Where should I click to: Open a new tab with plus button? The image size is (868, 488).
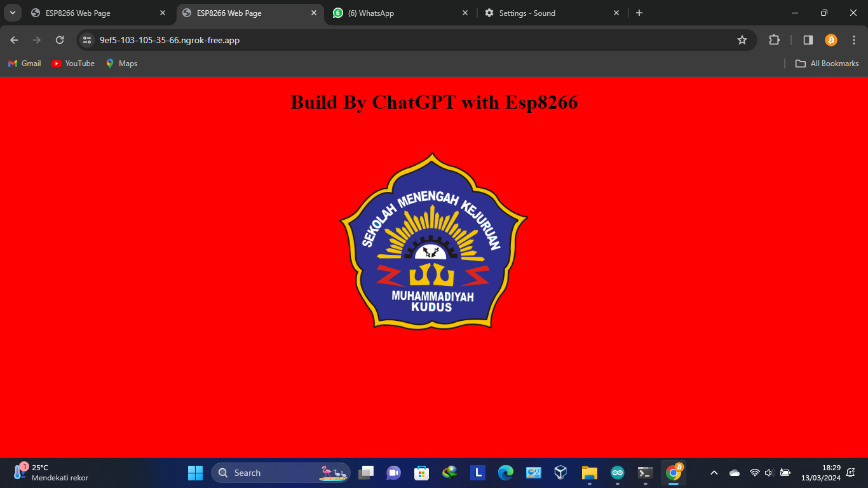(639, 13)
